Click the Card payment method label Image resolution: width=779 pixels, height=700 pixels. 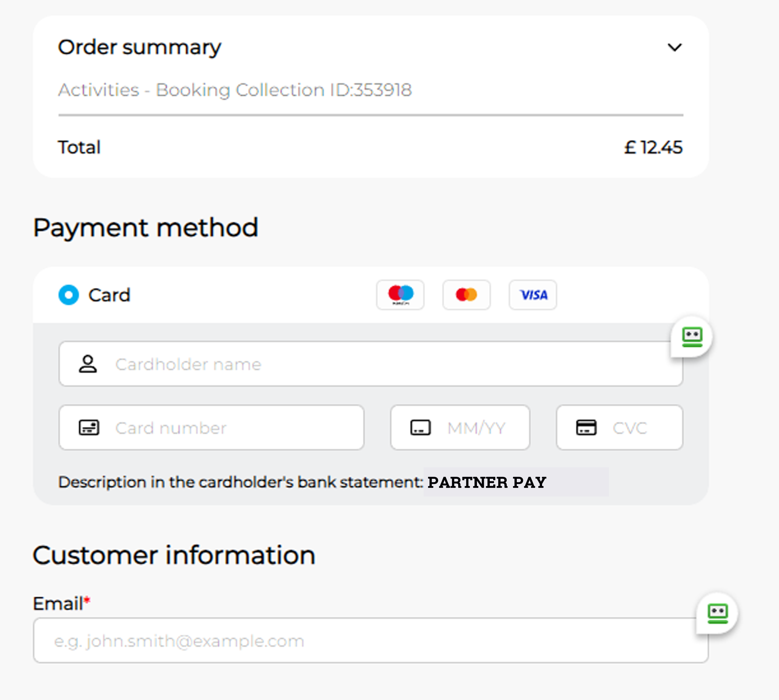tap(109, 295)
